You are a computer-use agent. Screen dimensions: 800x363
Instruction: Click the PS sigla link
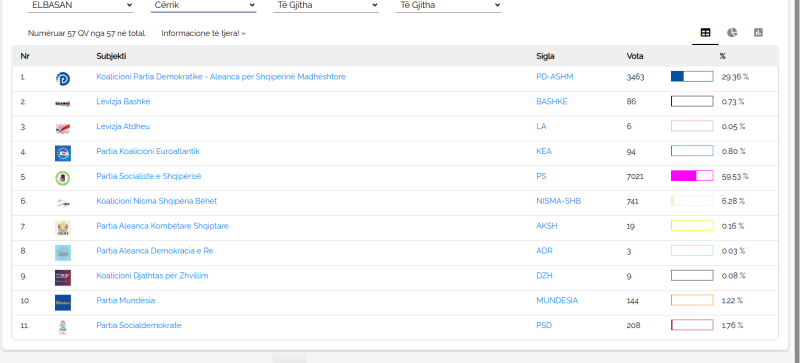pos(541,176)
